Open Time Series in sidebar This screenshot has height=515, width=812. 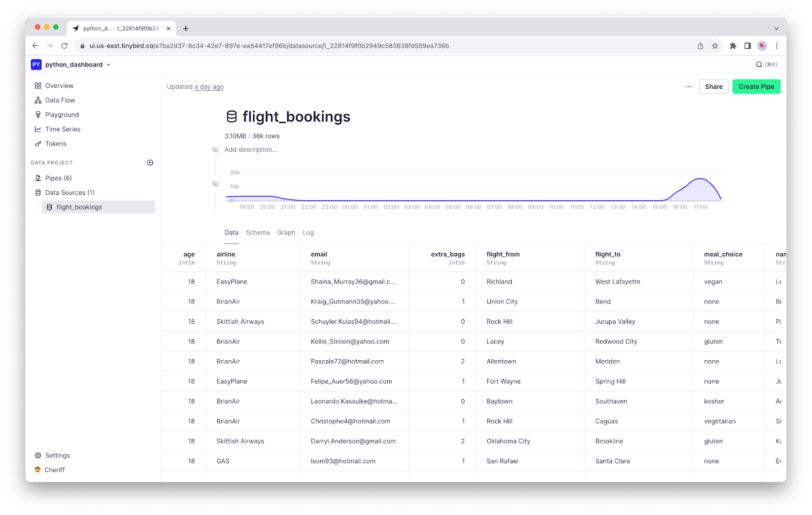[62, 129]
